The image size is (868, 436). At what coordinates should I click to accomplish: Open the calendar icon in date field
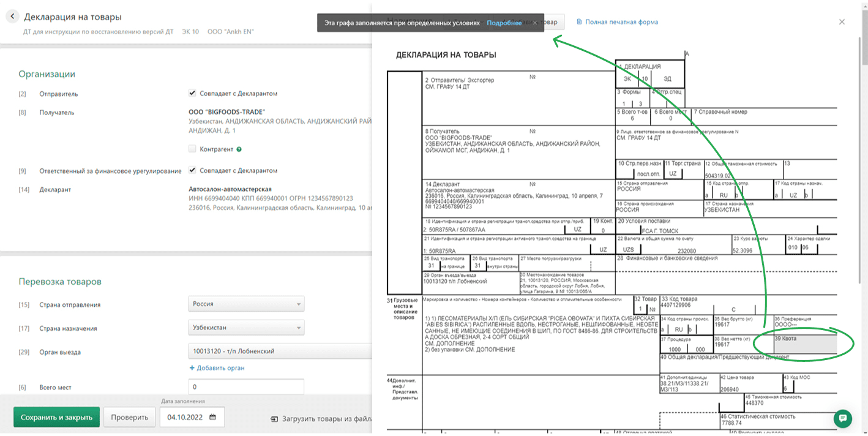pos(212,417)
